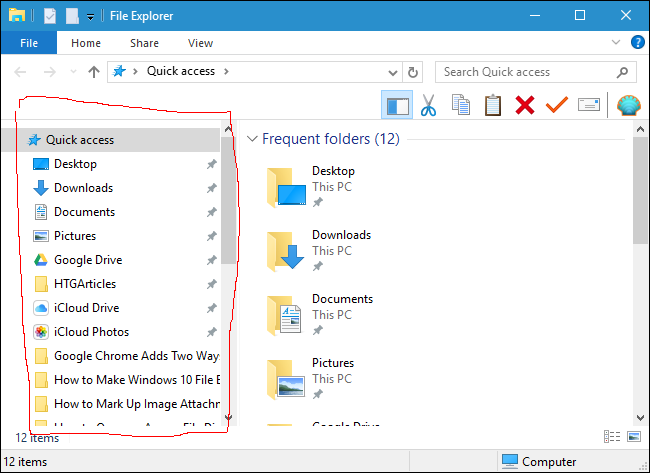
Task: Click the Refresh button in address bar
Action: pyautogui.click(x=412, y=72)
